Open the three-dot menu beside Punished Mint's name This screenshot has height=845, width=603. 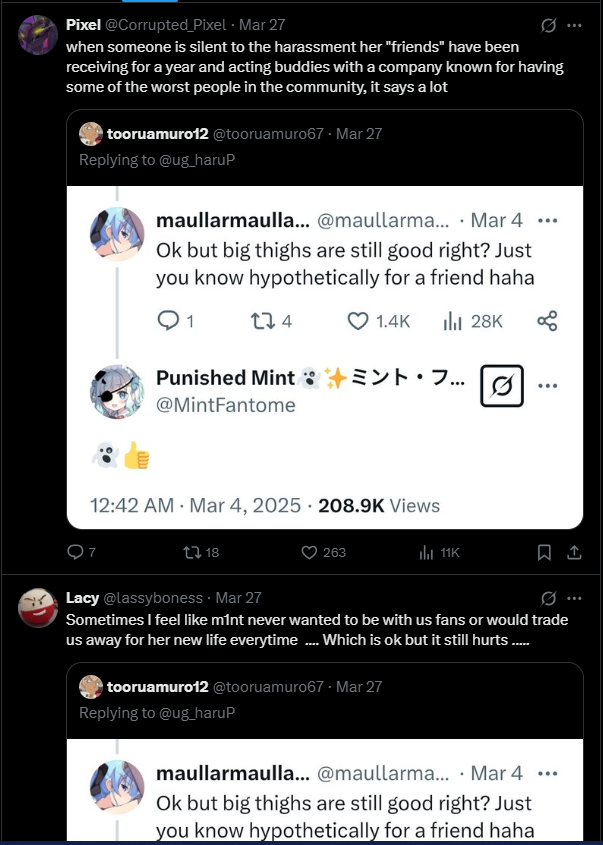click(x=547, y=386)
